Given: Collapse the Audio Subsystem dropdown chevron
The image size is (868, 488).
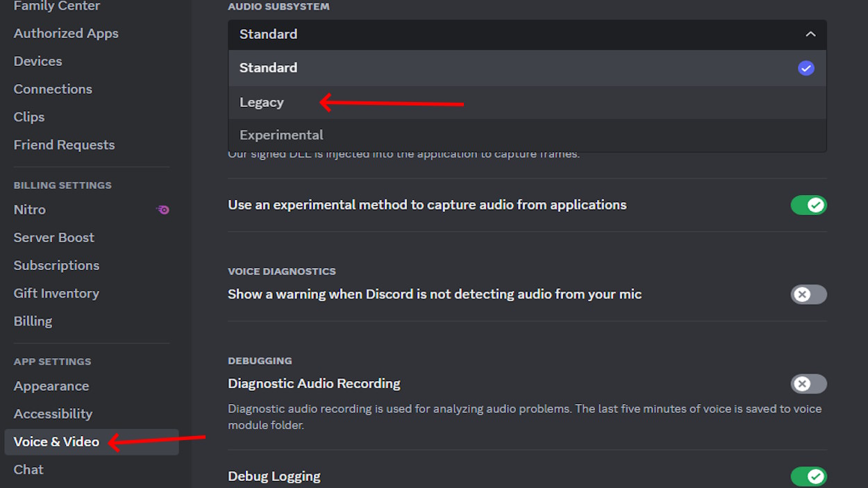Looking at the screenshot, I should pyautogui.click(x=810, y=33).
